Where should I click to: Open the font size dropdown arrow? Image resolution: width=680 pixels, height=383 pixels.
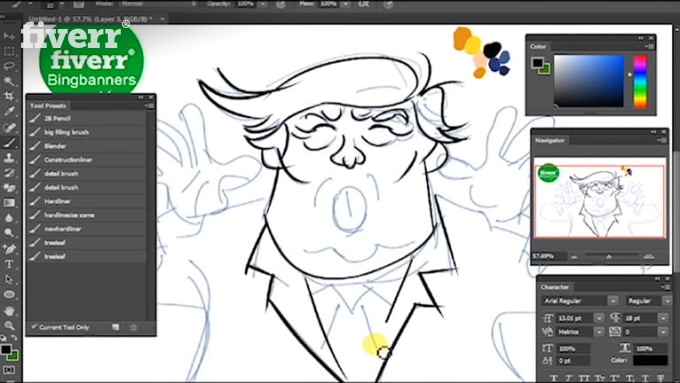tap(599, 318)
